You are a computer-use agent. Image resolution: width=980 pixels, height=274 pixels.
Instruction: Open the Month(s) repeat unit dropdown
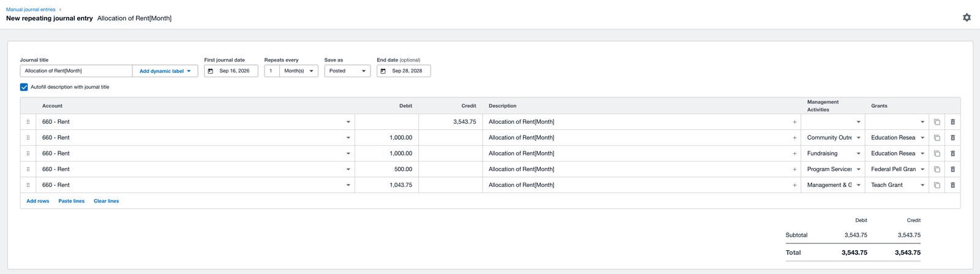pos(299,71)
